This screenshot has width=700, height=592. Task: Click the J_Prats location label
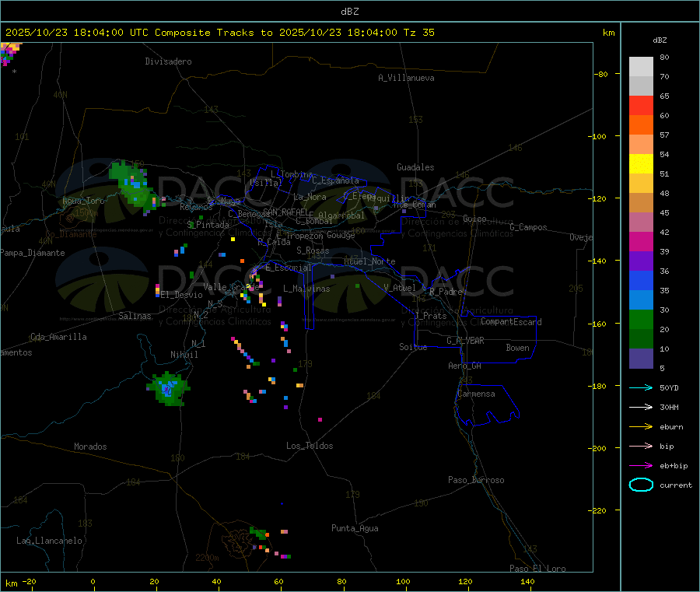click(x=431, y=316)
